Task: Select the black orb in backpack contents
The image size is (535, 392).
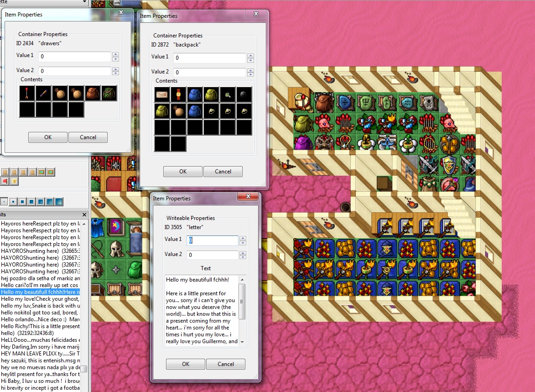Action: coord(244,94)
